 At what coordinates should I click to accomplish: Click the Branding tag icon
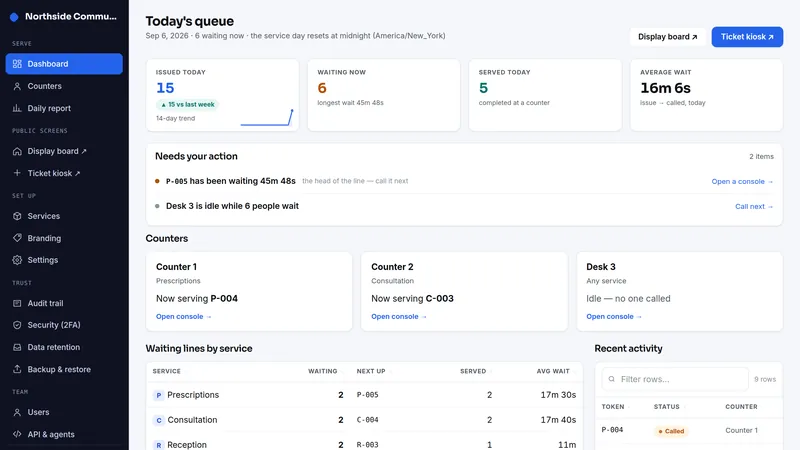17,238
